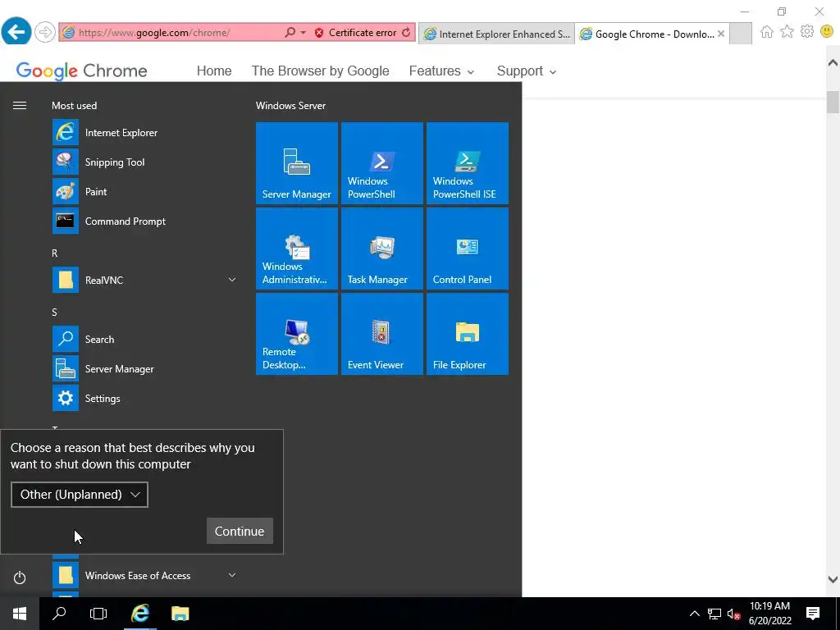Launch Paint from Most used list
Screen dimensions: 840x630
coord(144,191)
